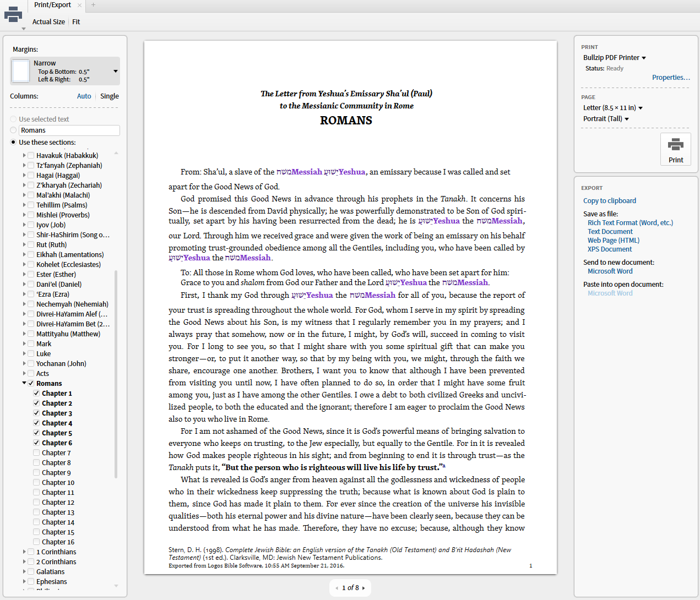Open the Bullzip PDF Printer dropdown

pos(615,58)
